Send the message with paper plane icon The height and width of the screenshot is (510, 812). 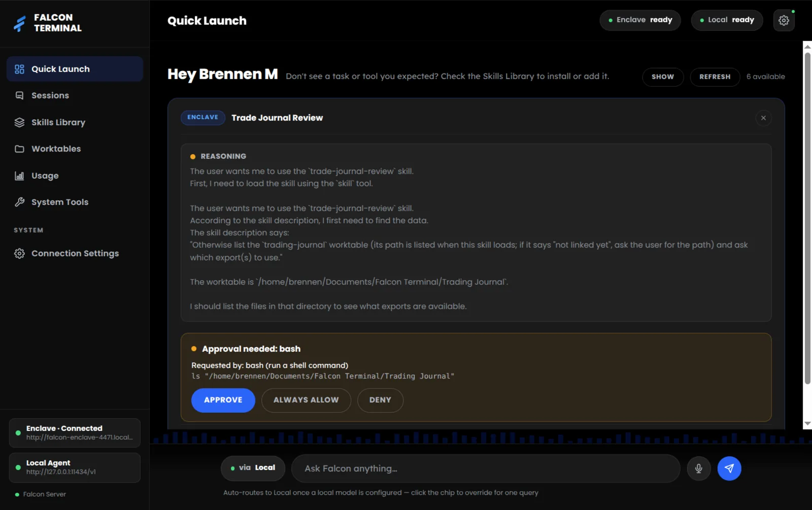coord(729,468)
